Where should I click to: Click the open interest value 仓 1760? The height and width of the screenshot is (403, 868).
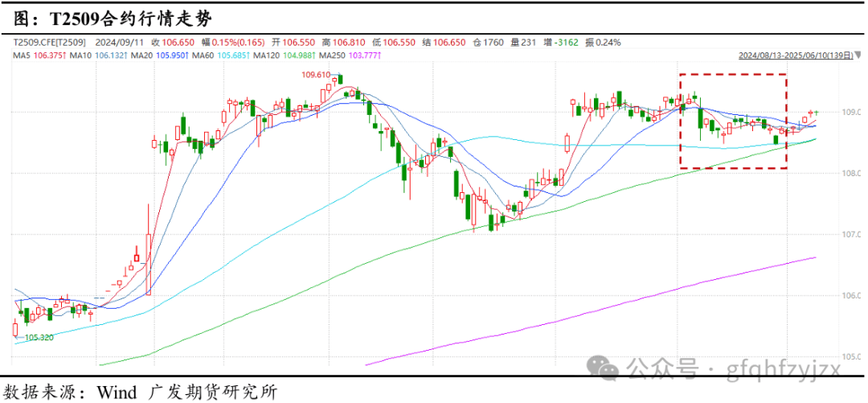point(489,41)
